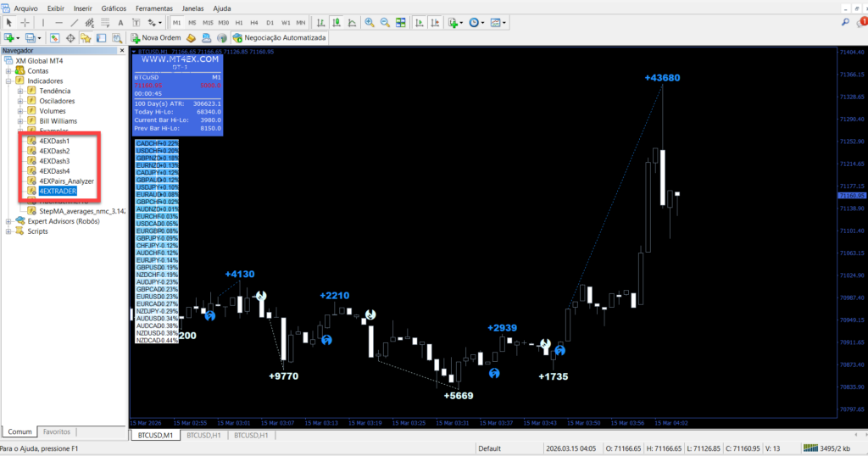Select the equidistant channel tool

(x=90, y=23)
